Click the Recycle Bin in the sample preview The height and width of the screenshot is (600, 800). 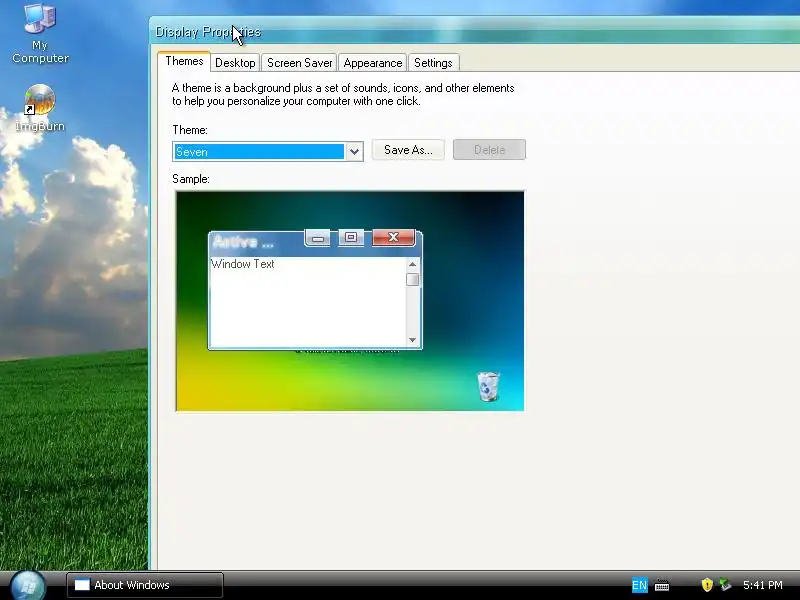tap(488, 386)
